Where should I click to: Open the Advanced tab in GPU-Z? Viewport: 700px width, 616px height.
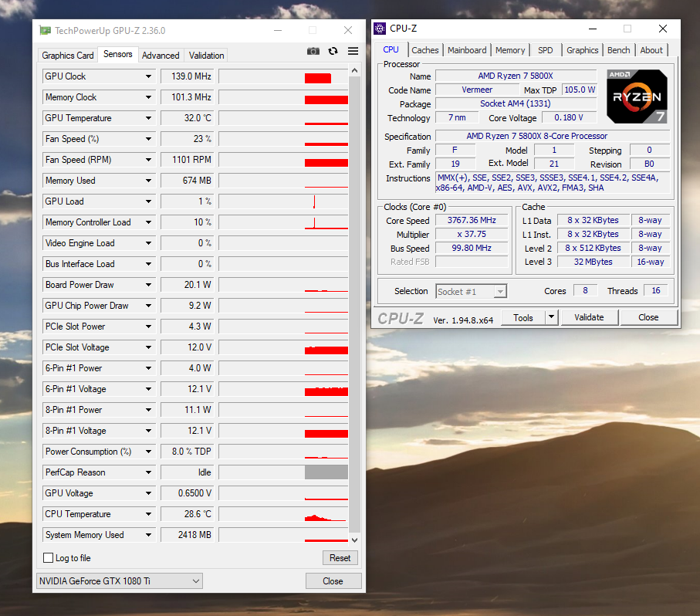161,56
